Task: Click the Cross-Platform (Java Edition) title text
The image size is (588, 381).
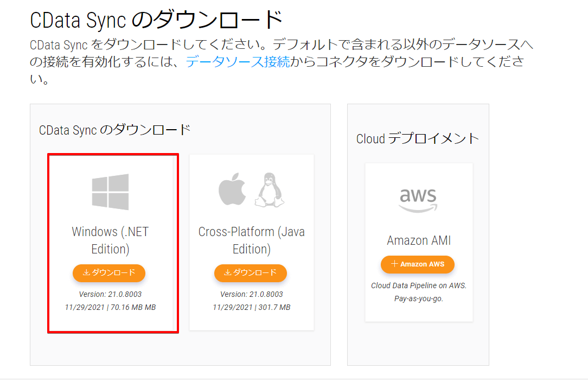Action: pos(252,240)
